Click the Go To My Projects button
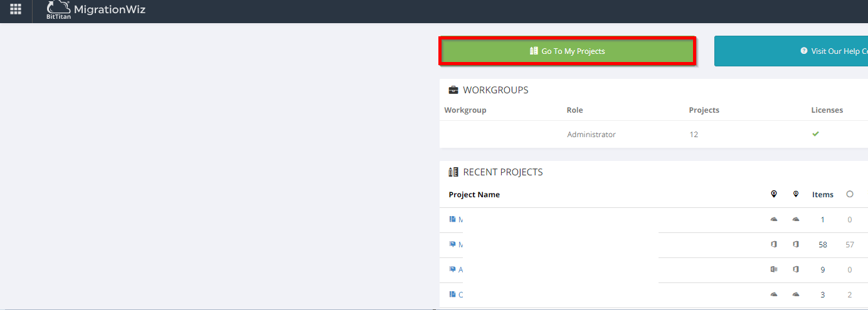Viewport: 868px width, 310px height. pyautogui.click(x=567, y=51)
